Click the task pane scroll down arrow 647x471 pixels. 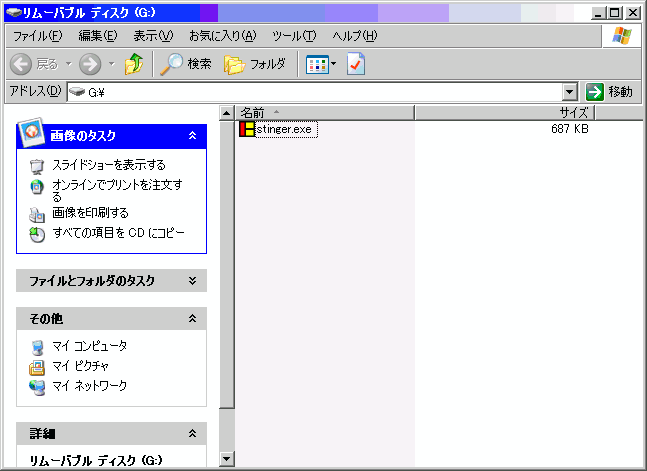pyautogui.click(x=227, y=459)
